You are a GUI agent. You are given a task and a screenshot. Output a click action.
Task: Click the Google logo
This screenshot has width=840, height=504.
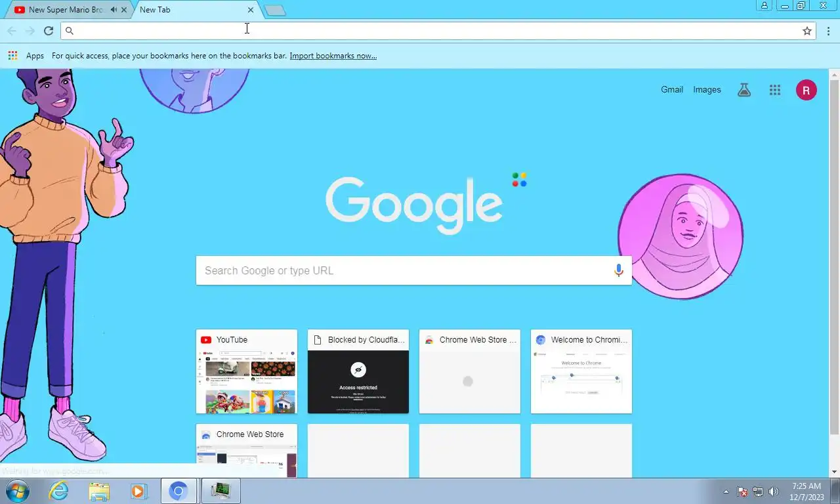pyautogui.click(x=414, y=205)
